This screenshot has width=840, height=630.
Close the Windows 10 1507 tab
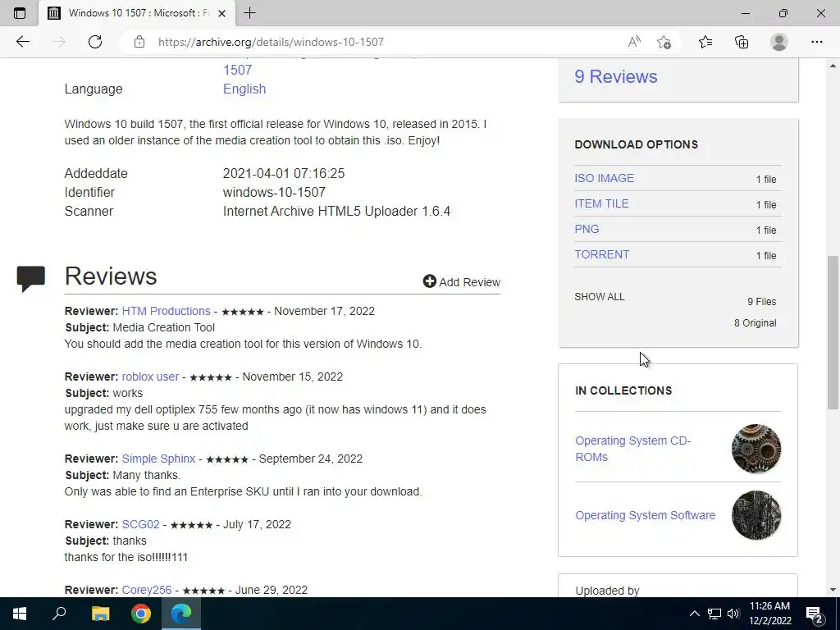[x=221, y=13]
